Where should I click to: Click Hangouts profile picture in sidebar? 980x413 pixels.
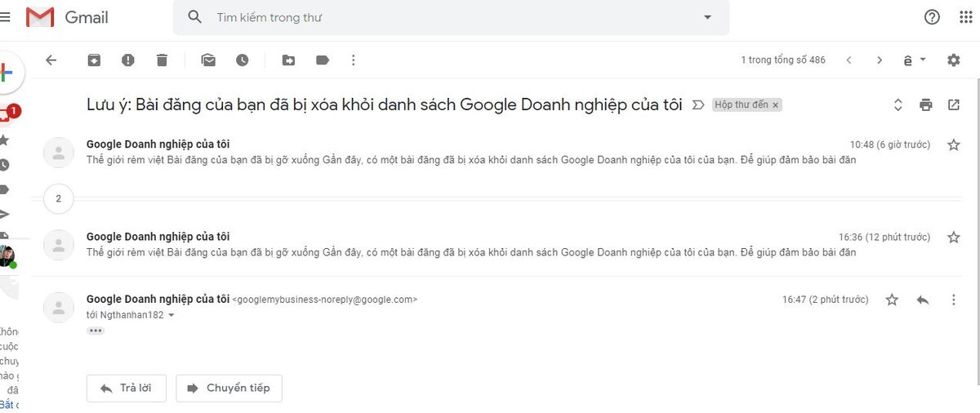[7, 255]
